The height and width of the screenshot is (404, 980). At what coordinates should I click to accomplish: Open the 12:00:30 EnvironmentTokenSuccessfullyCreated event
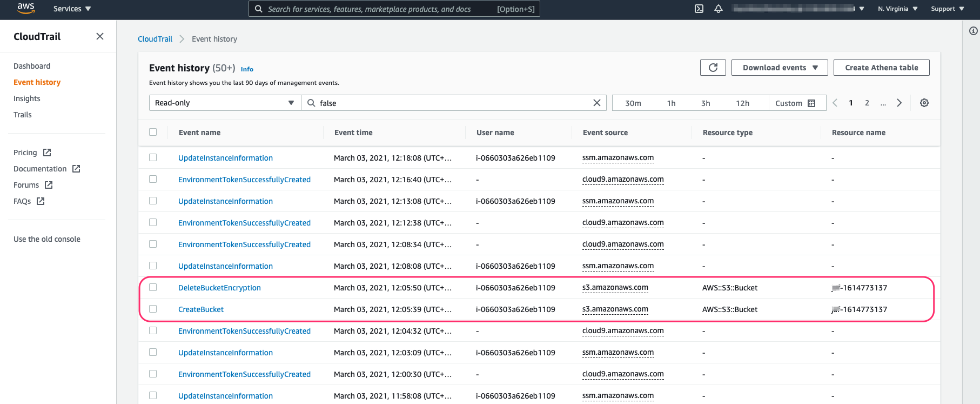click(244, 374)
